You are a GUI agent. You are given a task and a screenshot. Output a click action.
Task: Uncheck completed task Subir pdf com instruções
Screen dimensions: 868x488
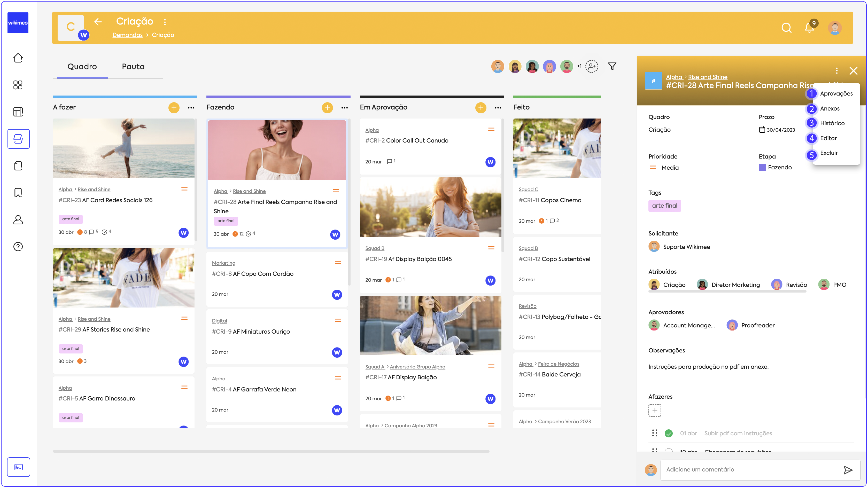click(x=669, y=434)
